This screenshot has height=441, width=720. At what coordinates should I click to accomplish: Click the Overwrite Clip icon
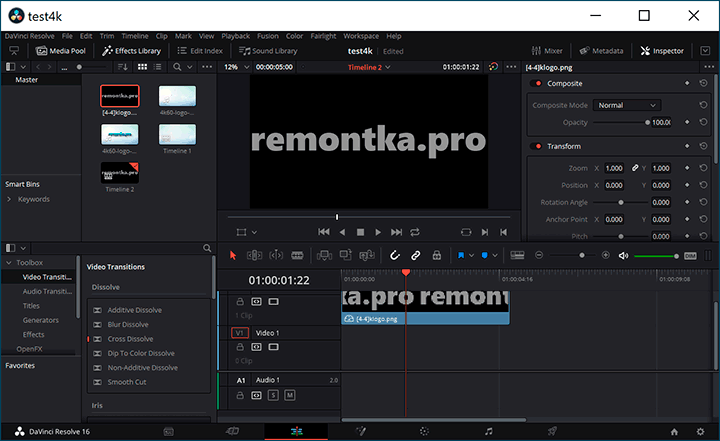point(345,255)
